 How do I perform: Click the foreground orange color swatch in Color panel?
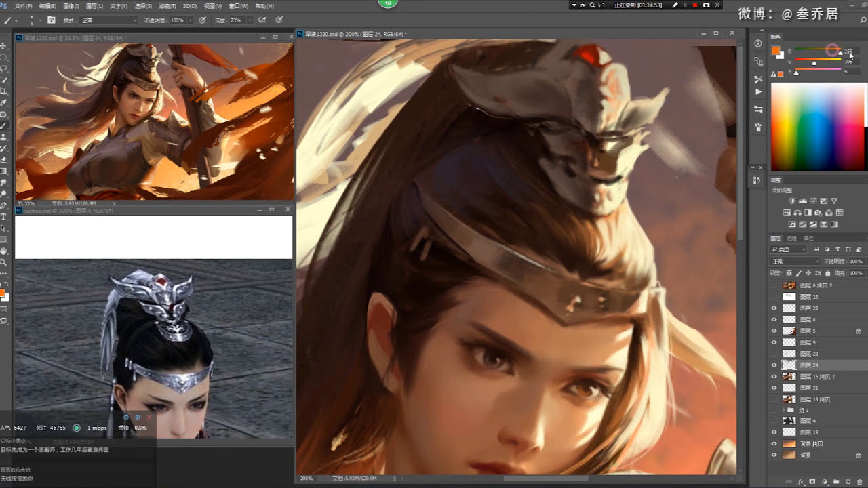pos(776,51)
